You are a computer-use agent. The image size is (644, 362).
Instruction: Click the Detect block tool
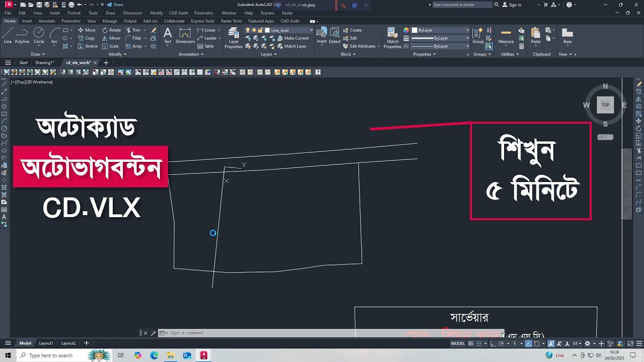[x=335, y=36]
